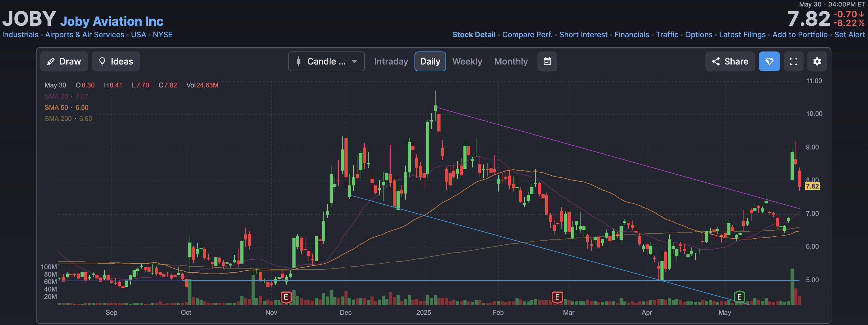This screenshot has height=325, width=868.
Task: Click the NYSE exchange link
Action: 163,35
